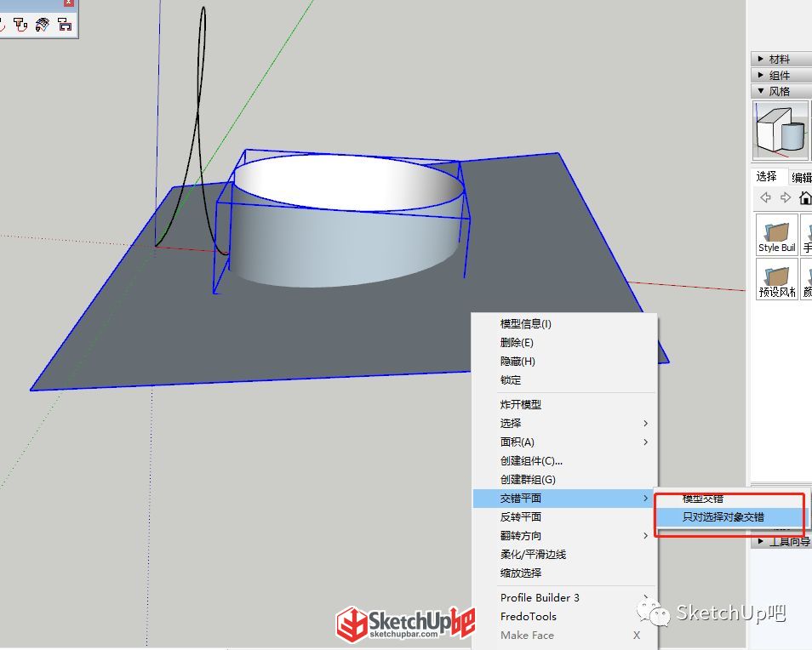Open the 选择 submenu in context menu
Viewport: 812px width, 650px height.
[565, 424]
